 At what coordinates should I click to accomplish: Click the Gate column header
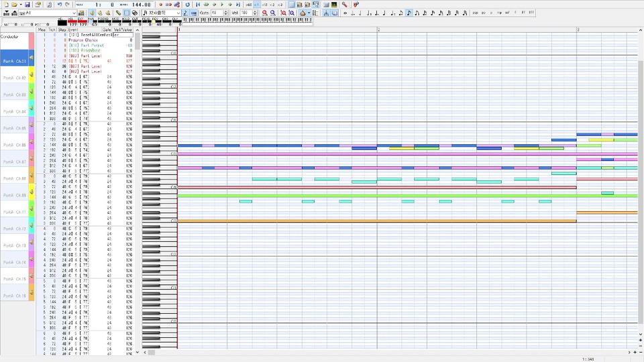point(107,29)
